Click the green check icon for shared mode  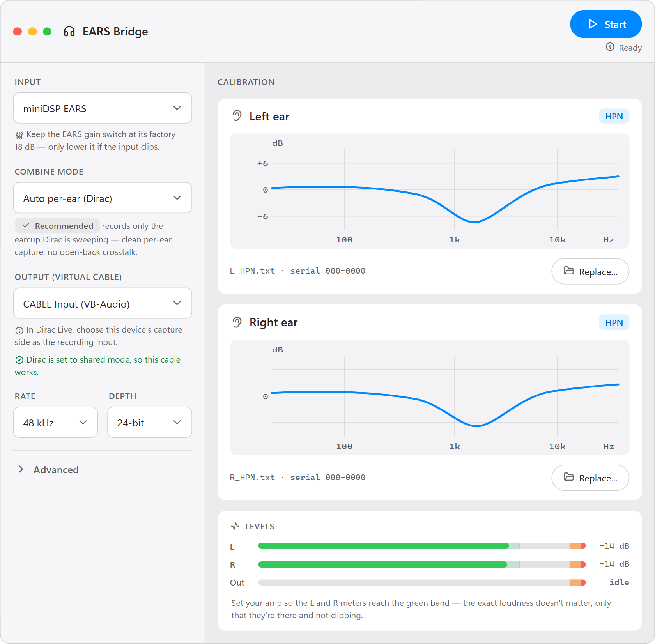click(x=19, y=360)
